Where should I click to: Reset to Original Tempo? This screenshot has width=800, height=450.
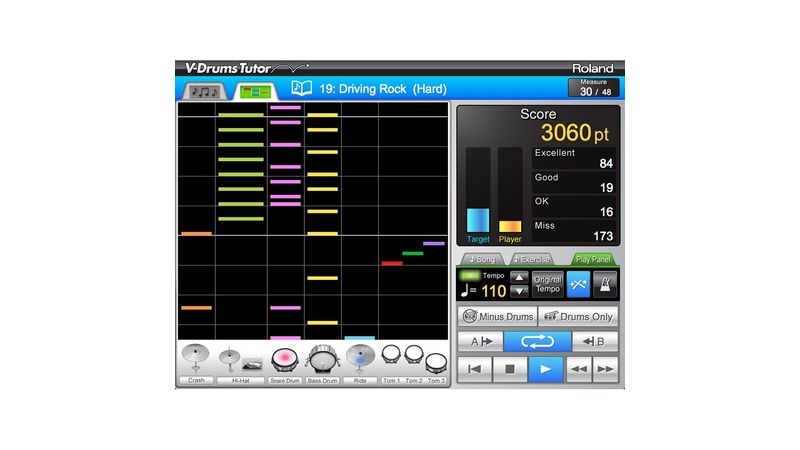pyautogui.click(x=548, y=284)
